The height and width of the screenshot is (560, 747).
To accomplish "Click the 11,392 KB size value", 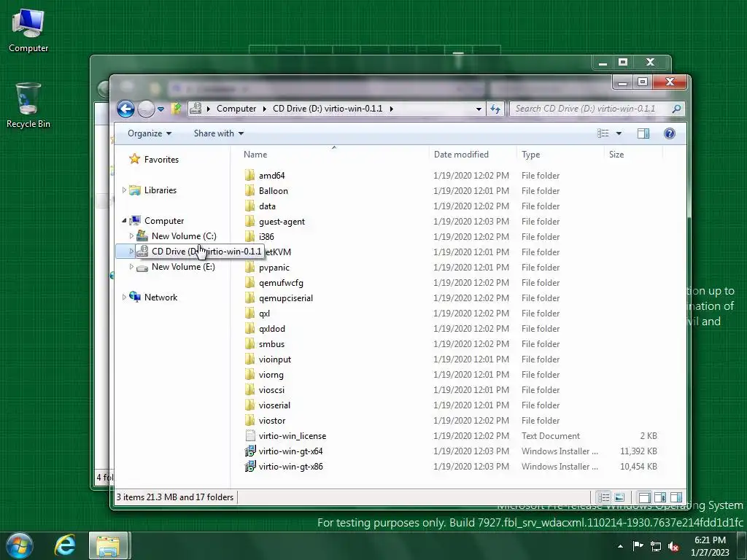I will [638, 451].
